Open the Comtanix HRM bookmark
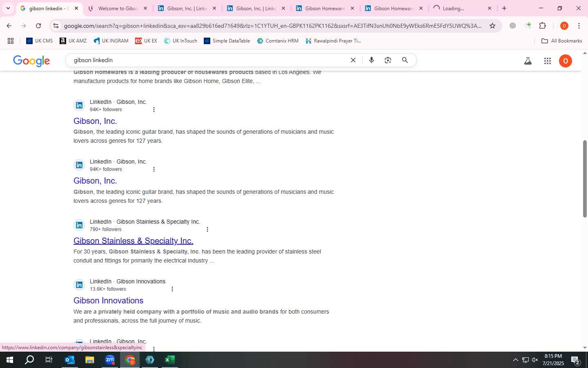This screenshot has height=368, width=588. 278,41
